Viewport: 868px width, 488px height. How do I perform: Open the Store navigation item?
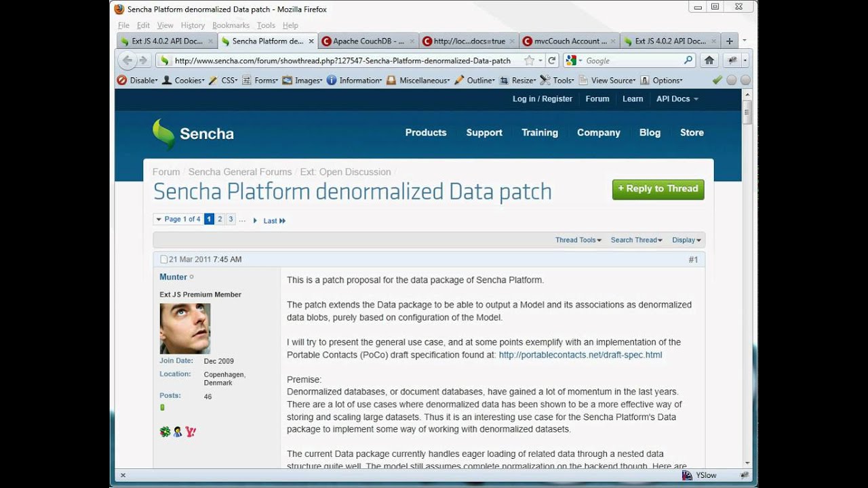(x=692, y=133)
